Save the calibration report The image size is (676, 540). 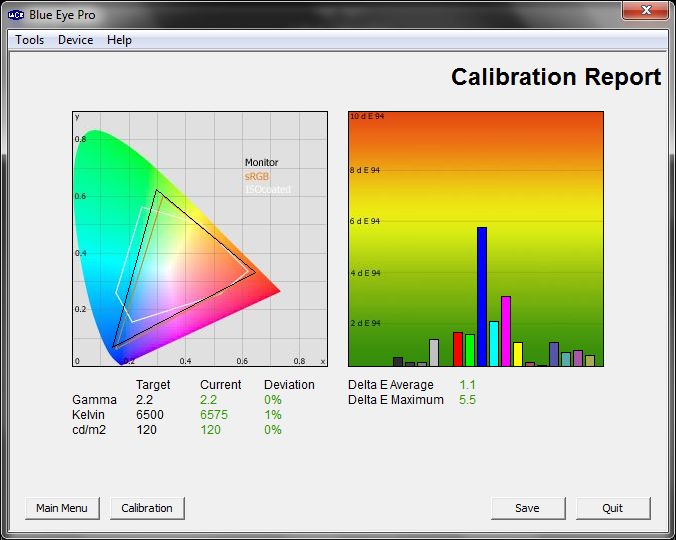(527, 508)
